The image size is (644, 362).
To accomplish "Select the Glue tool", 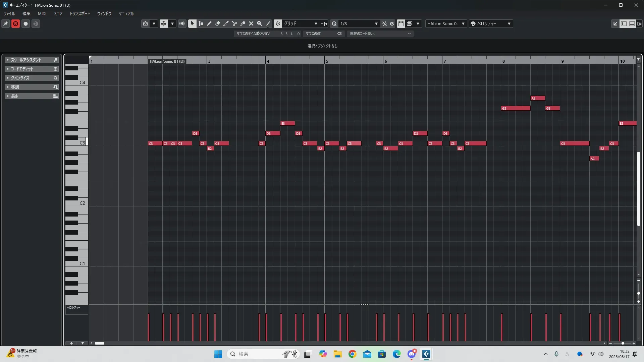I will point(243,23).
